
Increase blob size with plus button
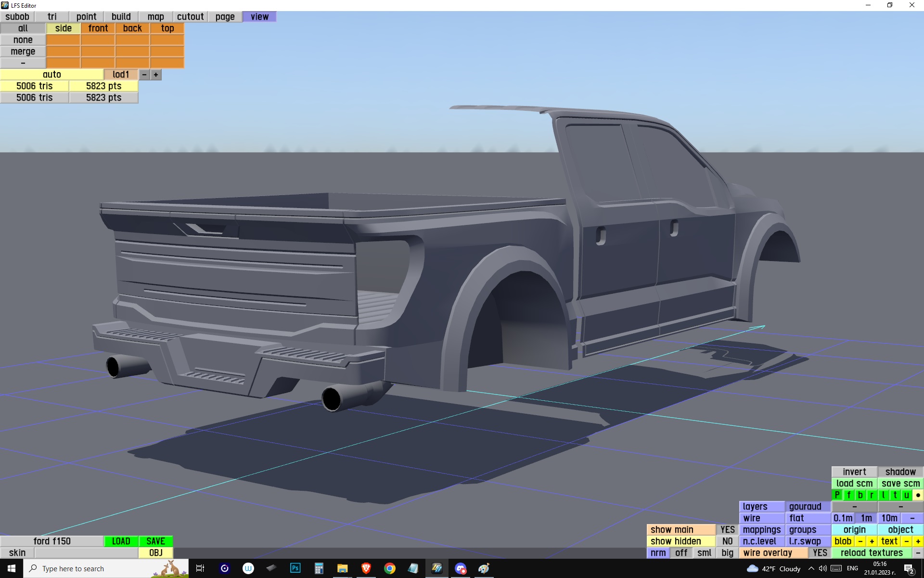[872, 541]
